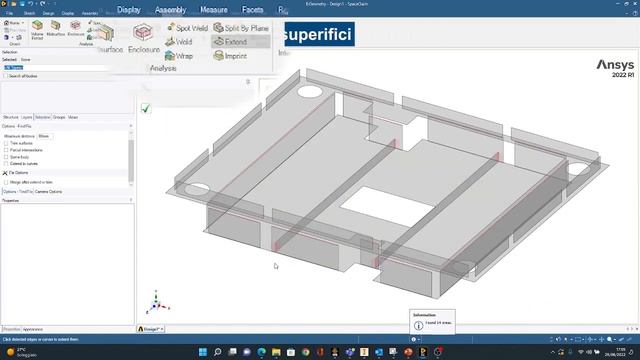Viewport: 640px width, 360px height.
Task: Switch to the Selection panel tab
Action: 42,118
